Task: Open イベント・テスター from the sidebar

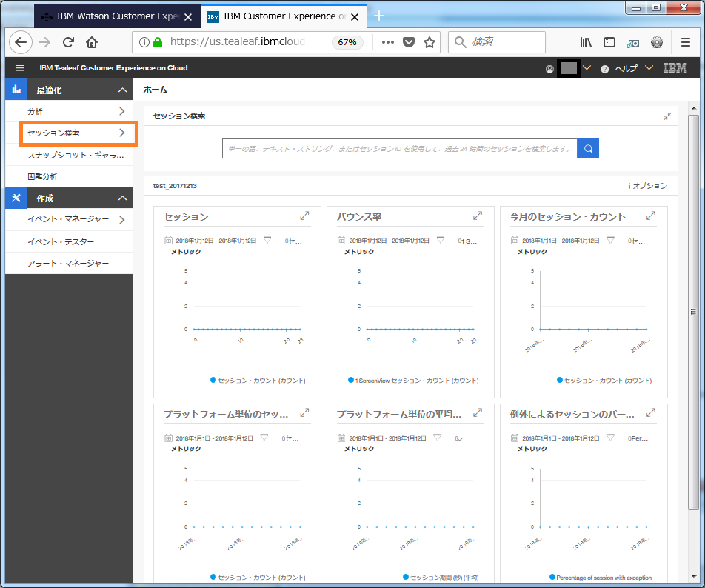Action: 61,242
